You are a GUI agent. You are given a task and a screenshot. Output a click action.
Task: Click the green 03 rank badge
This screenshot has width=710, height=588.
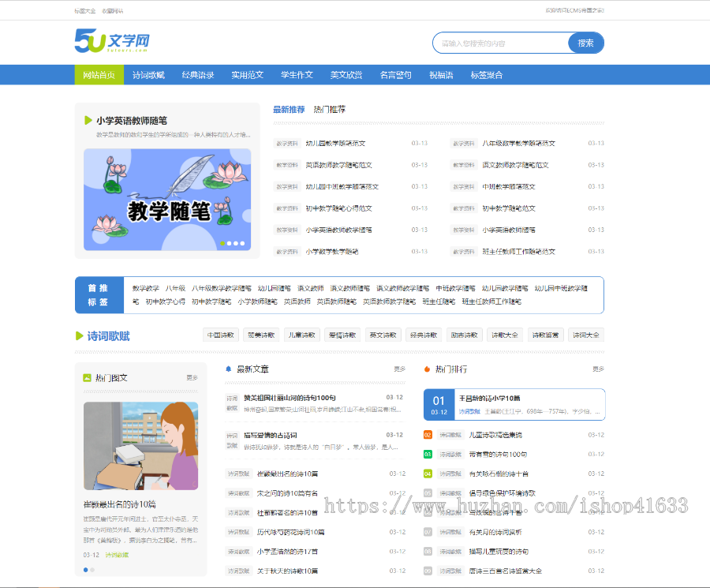[428, 455]
